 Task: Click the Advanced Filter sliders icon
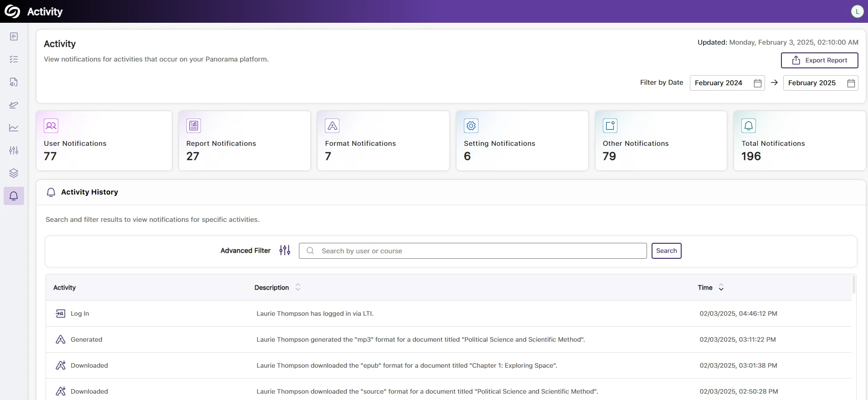[285, 251]
